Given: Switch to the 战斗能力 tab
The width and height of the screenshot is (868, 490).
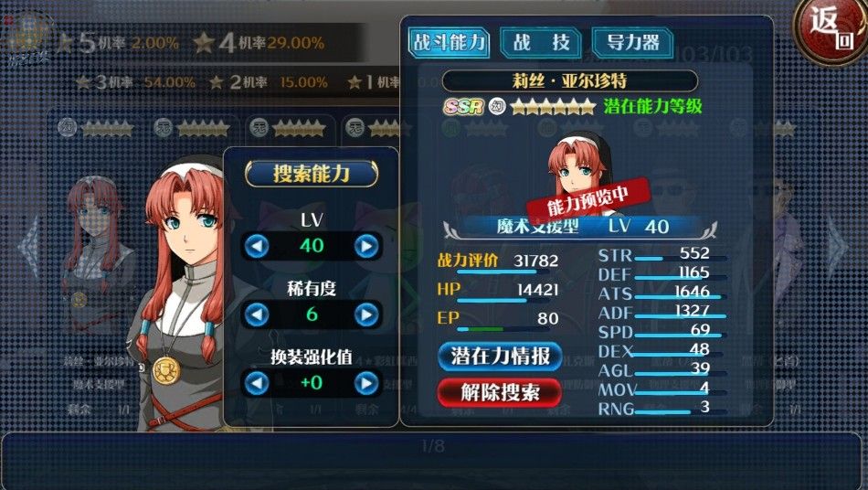Looking at the screenshot, I should click(449, 42).
